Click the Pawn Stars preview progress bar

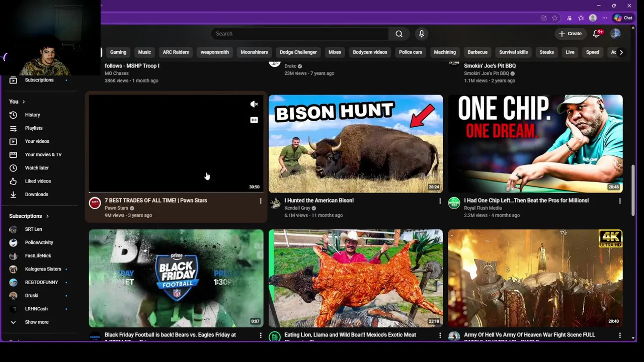tap(176, 192)
